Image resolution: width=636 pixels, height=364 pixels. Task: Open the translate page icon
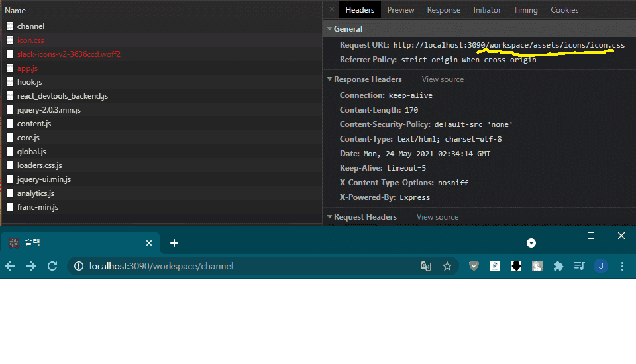click(x=426, y=266)
